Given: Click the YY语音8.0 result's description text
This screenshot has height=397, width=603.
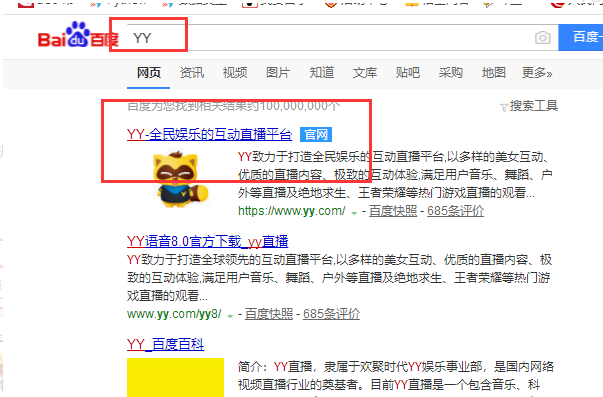Looking at the screenshot, I should point(340,277).
